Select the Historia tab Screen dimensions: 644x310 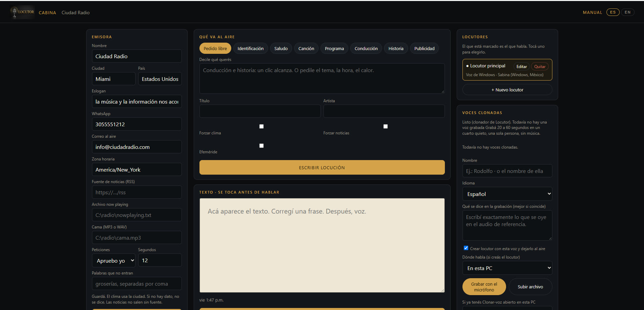(396, 48)
